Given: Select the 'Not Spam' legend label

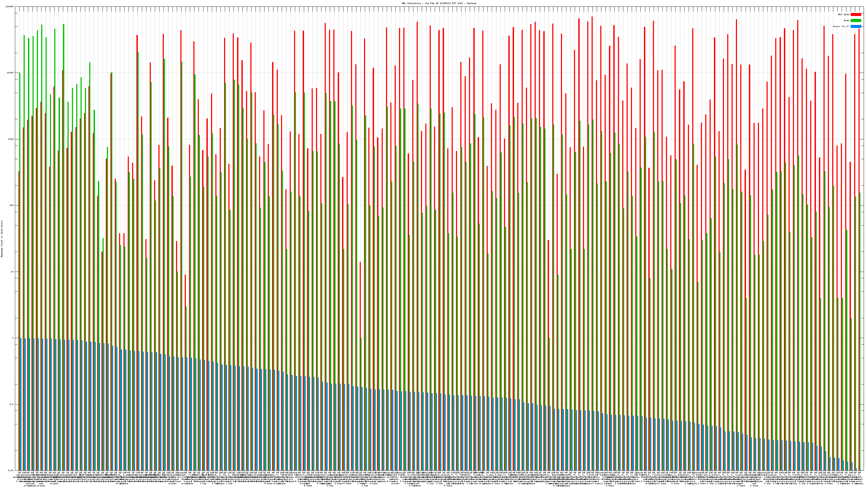Looking at the screenshot, I should point(844,14).
